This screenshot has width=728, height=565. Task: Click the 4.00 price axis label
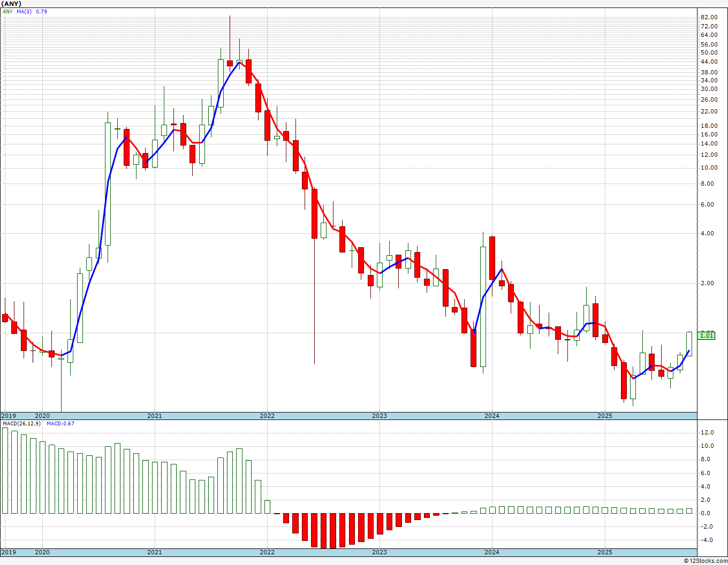(x=707, y=234)
